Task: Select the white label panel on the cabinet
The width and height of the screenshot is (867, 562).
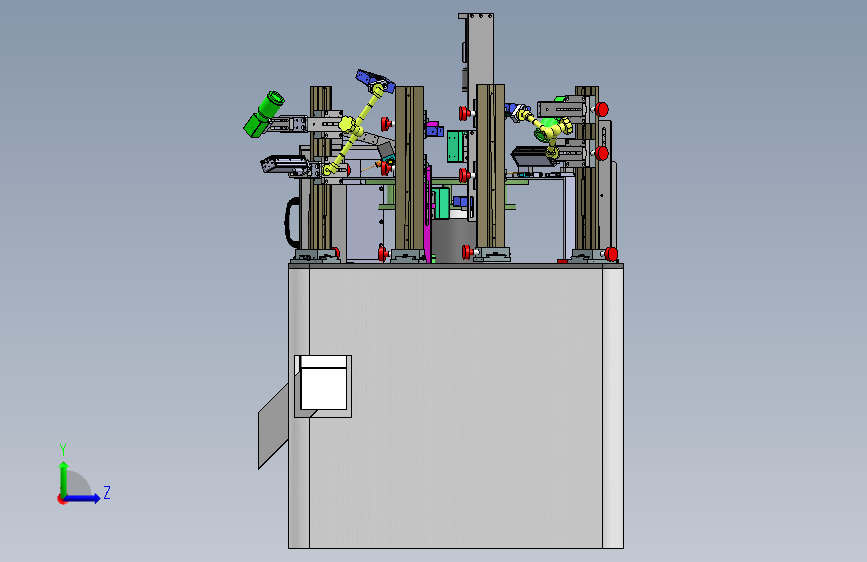Action: tap(323, 383)
